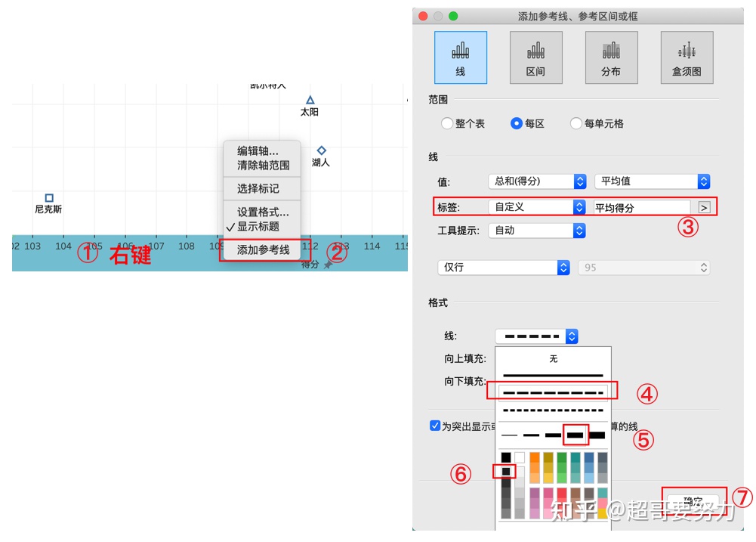Pick the white color swatch
This screenshot has height=542, width=756.
(x=520, y=457)
